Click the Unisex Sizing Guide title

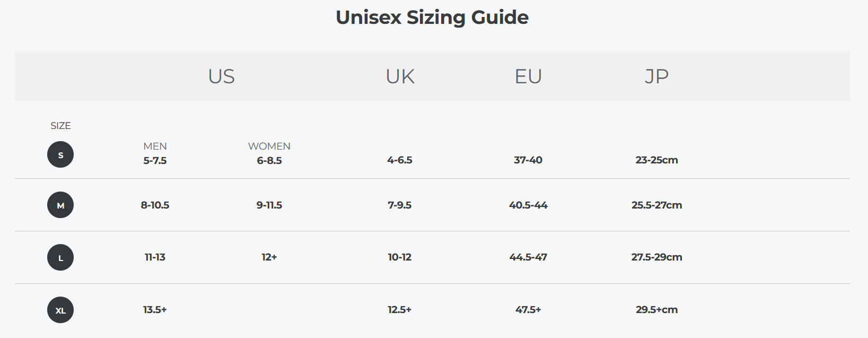point(432,18)
